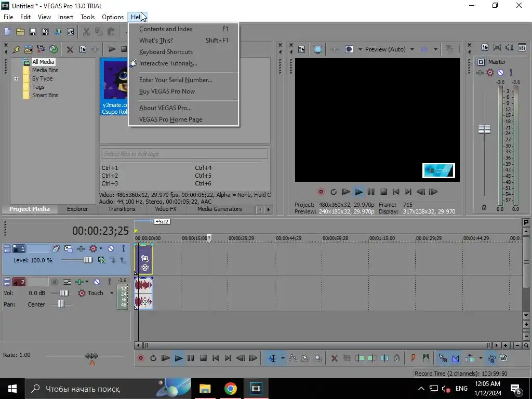Viewport: 532px width, 399px height.
Task: Select Contents and Index in Help menu
Action: click(x=183, y=29)
